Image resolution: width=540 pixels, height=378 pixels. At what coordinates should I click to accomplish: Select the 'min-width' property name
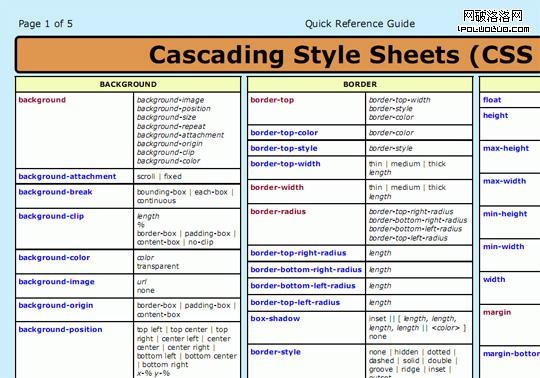(x=503, y=246)
